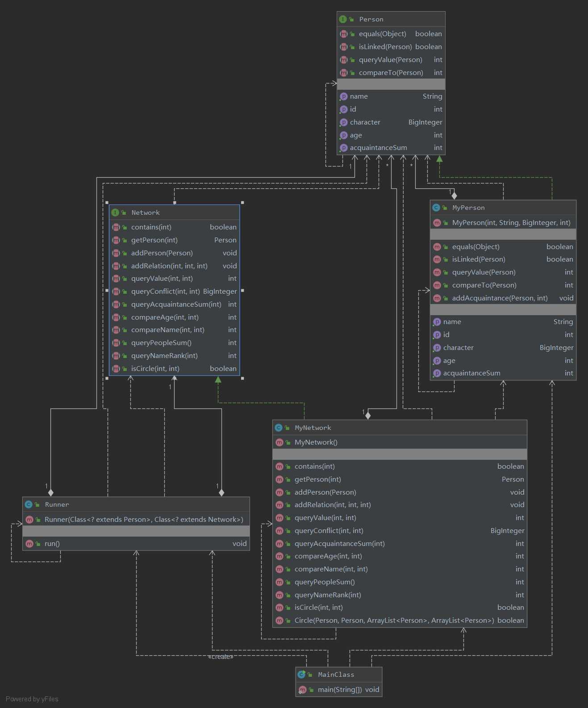Select the Runner constructor row

[136, 520]
